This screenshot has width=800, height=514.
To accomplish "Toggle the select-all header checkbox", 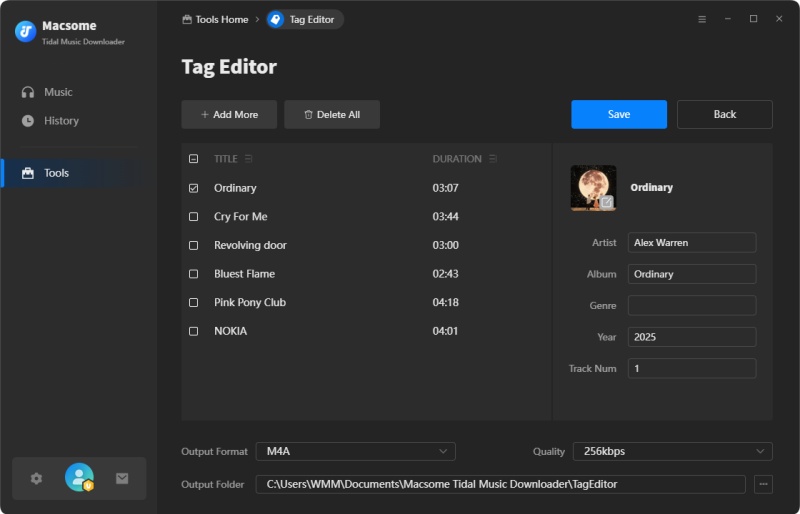I will [x=193, y=159].
